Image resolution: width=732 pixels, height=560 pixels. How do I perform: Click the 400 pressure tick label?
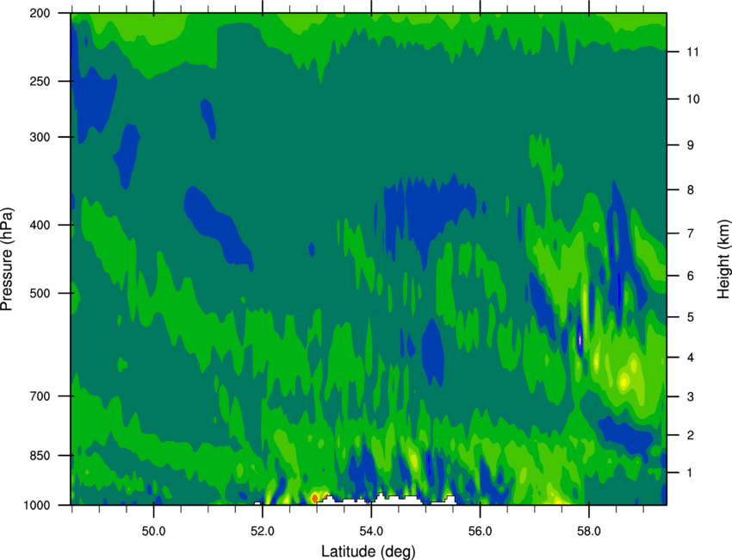point(40,225)
